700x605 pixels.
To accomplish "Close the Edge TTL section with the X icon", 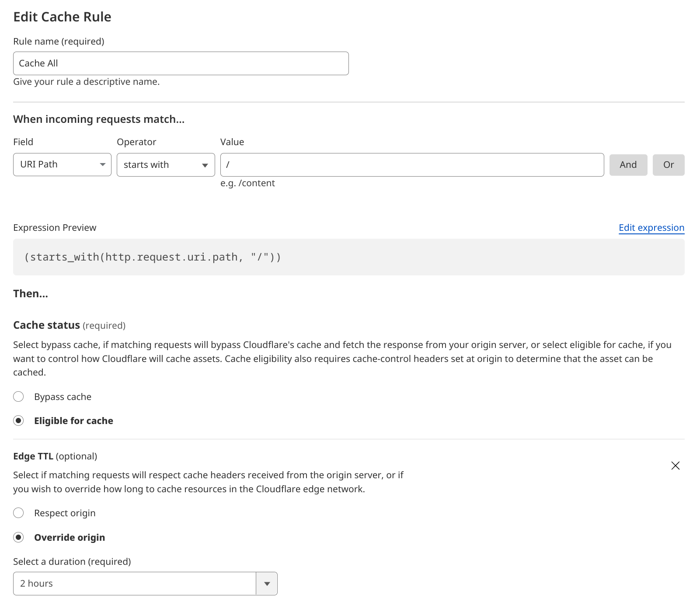I will [676, 466].
